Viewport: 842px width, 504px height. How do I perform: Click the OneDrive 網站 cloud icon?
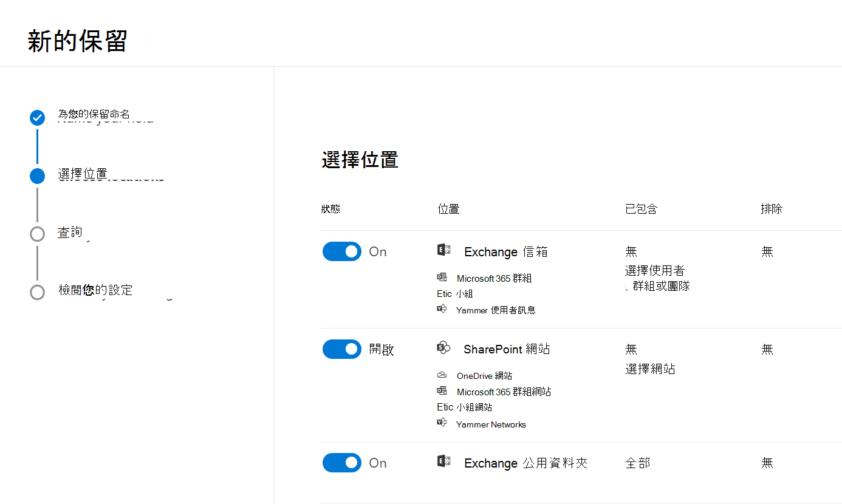pos(442,375)
